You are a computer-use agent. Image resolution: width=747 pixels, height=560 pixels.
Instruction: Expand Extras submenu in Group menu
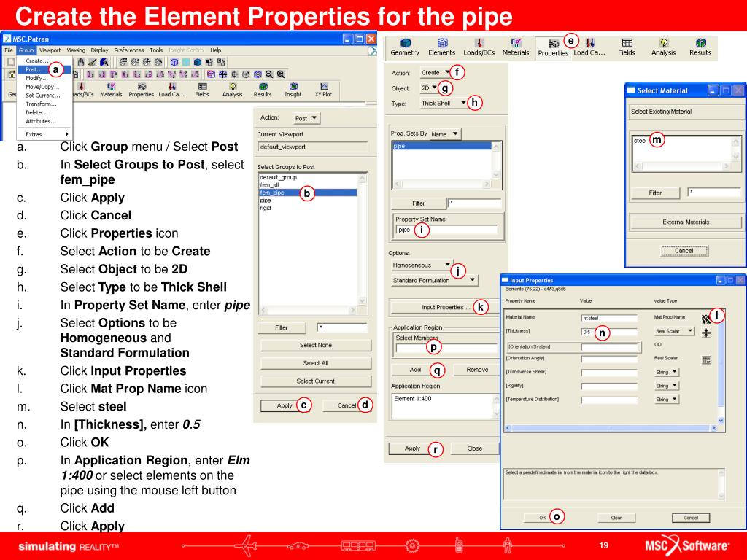click(44, 134)
